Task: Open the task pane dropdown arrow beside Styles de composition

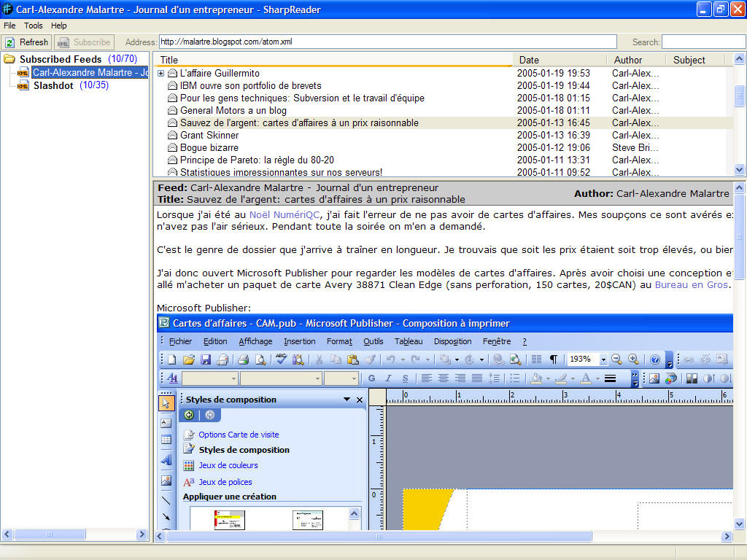Action: [347, 400]
